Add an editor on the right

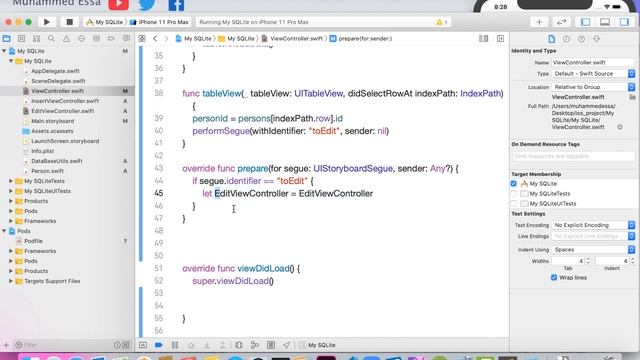(x=500, y=38)
